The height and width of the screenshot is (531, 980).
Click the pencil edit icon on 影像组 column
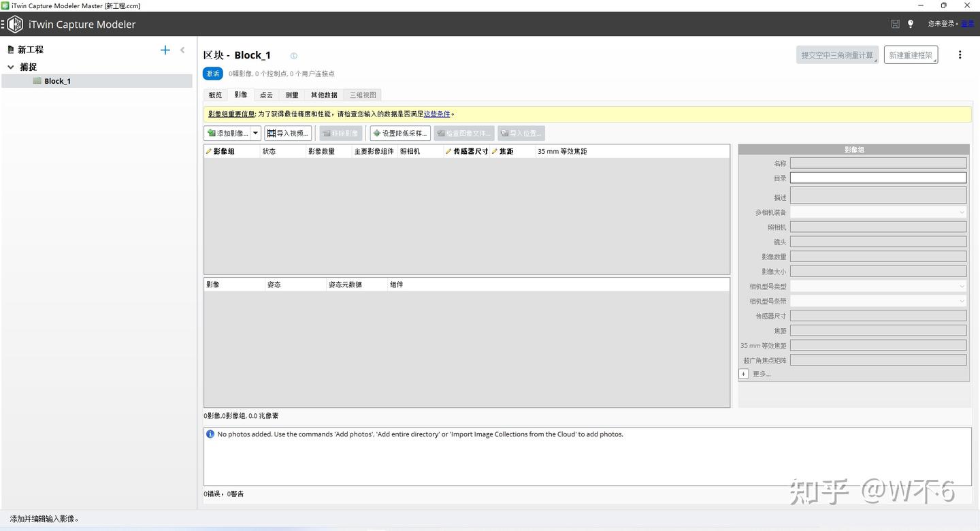click(209, 151)
